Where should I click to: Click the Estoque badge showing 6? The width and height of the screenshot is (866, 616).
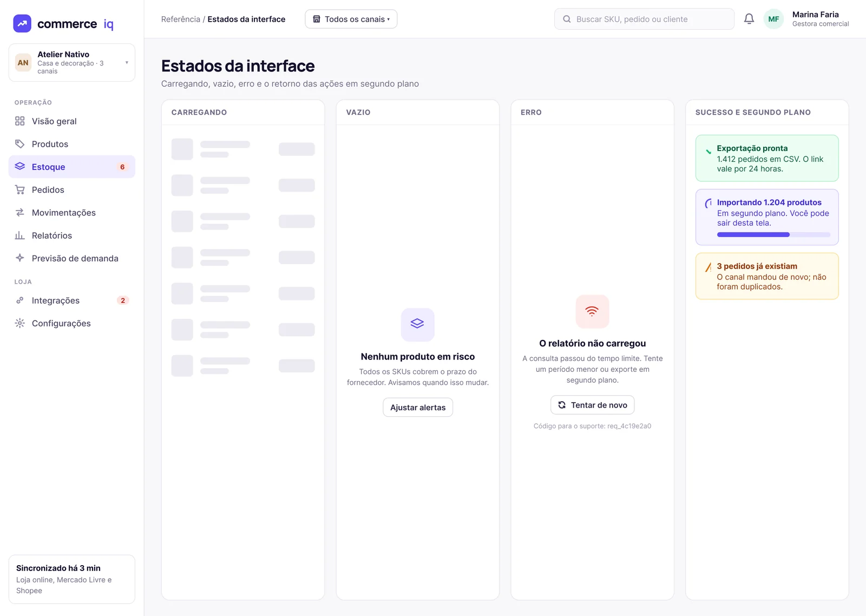coord(122,167)
